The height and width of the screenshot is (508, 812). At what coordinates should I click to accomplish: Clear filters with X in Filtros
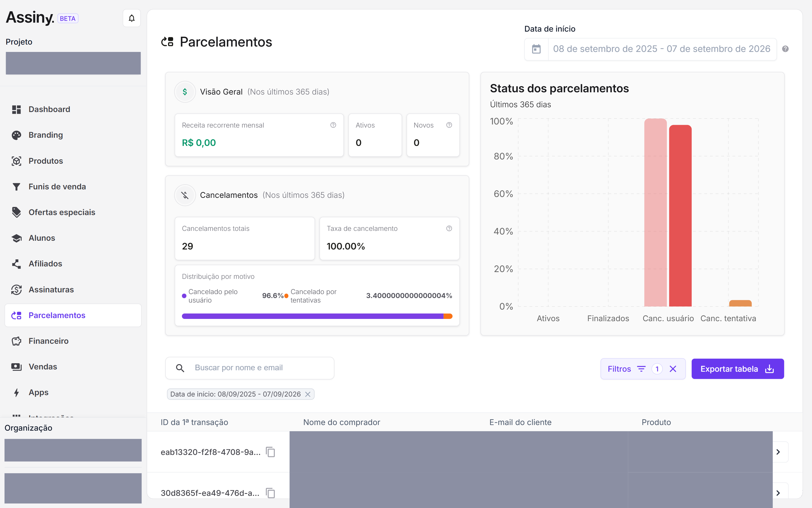coord(673,369)
